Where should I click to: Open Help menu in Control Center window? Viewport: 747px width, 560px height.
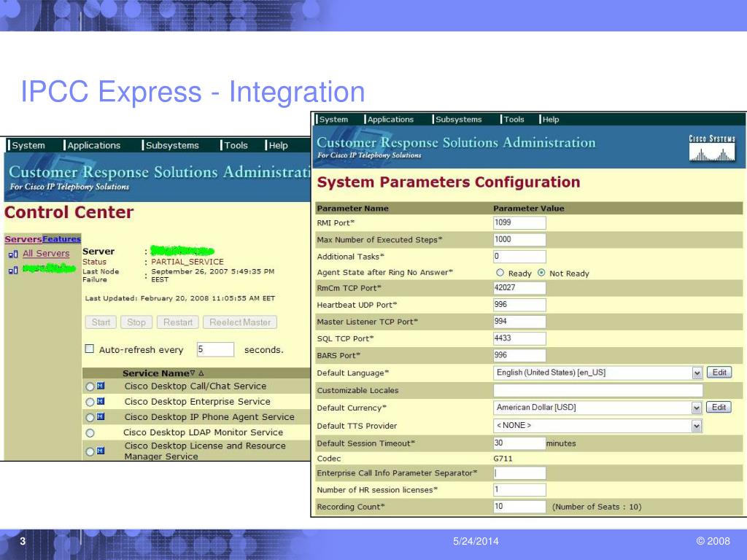pyautogui.click(x=278, y=145)
